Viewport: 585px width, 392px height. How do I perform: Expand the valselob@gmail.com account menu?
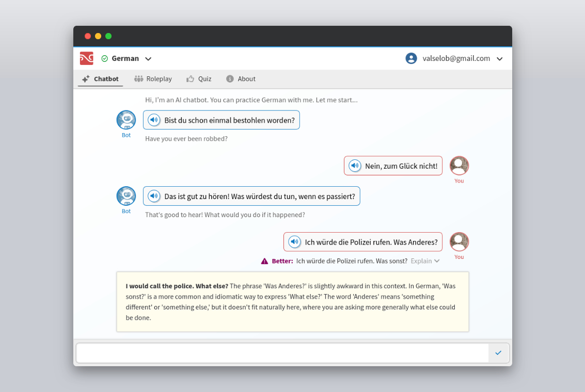499,59
